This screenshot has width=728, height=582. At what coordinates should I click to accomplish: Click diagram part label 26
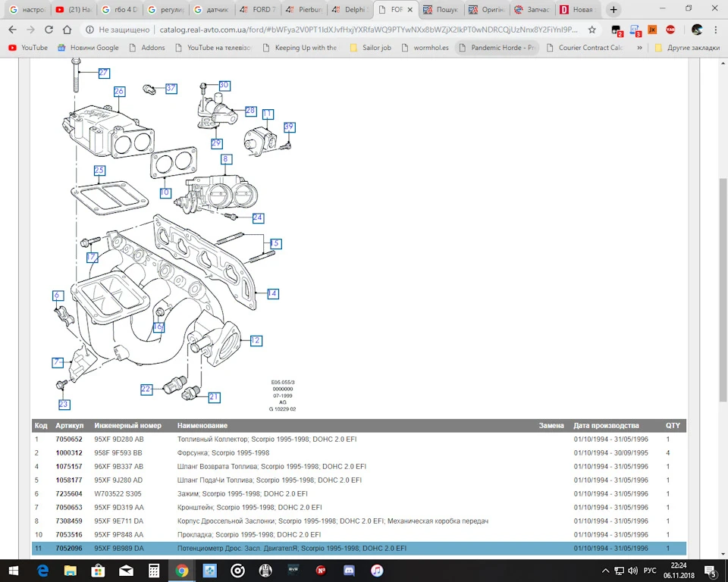[x=119, y=92]
